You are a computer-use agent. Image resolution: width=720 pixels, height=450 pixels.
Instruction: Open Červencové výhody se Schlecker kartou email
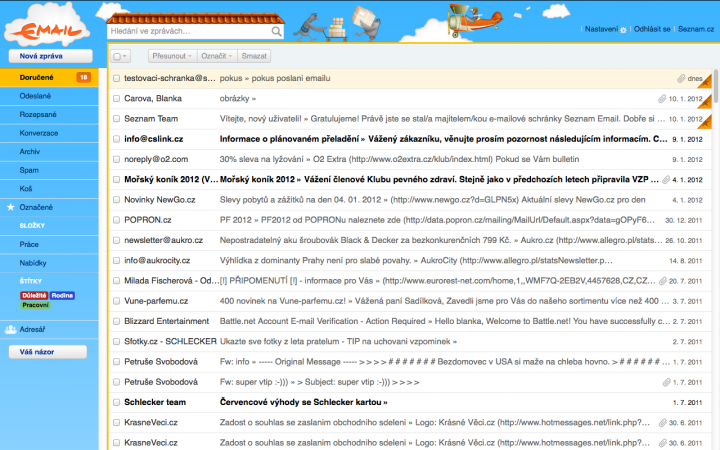410,402
